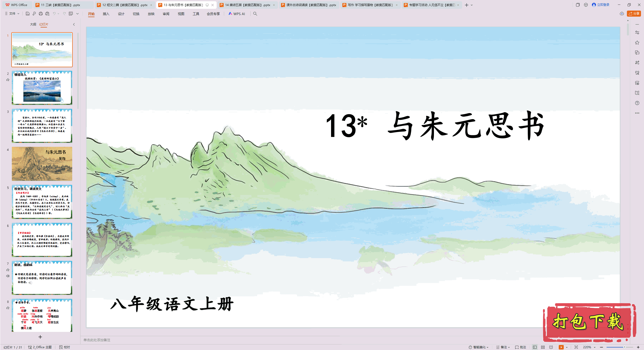Click the Print icon
The image size is (644, 350).
(41, 14)
